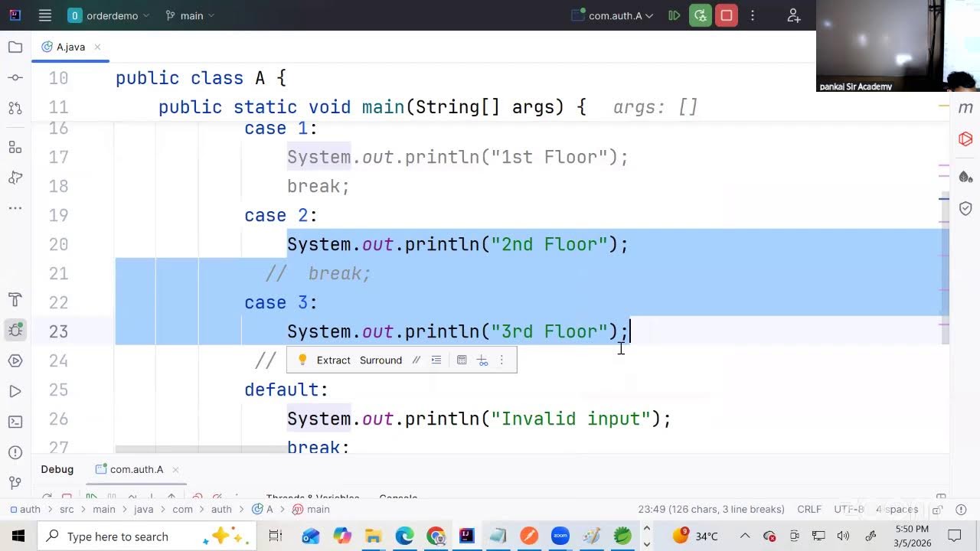Open Microsoft Edge from the taskbar
The height and width of the screenshot is (551, 980).
404,536
